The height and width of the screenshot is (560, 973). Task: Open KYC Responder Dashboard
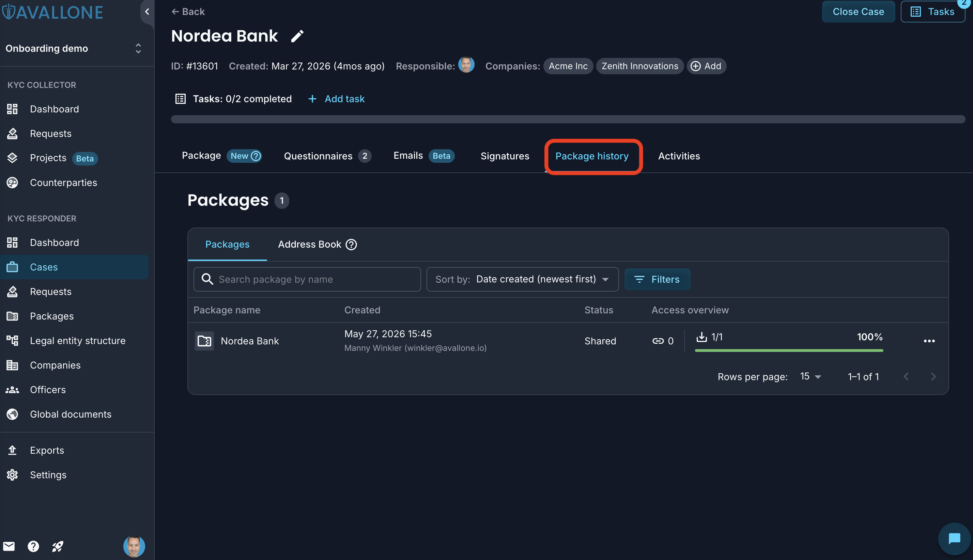point(74,242)
